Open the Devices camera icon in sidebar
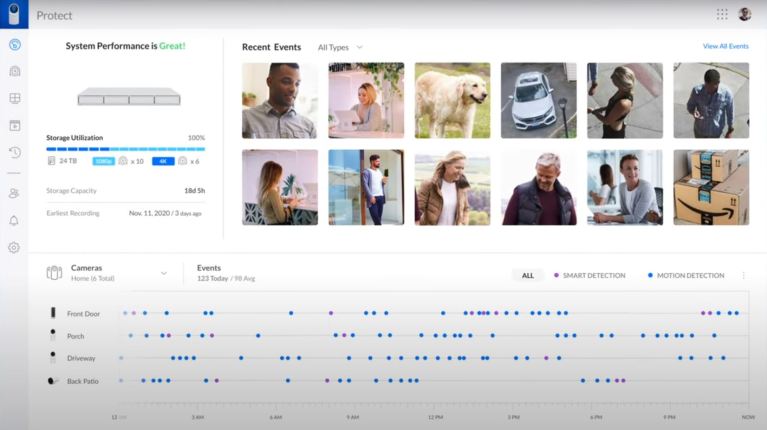The height and width of the screenshot is (430, 767). coord(15,71)
